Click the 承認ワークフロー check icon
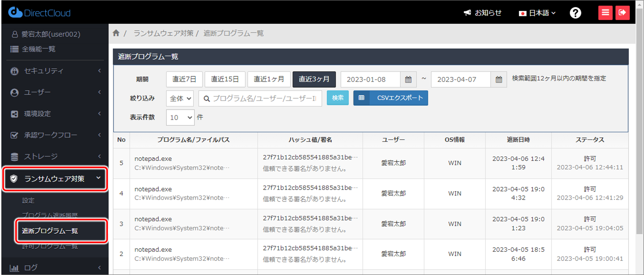This screenshot has height=275, width=644. coord(14,135)
